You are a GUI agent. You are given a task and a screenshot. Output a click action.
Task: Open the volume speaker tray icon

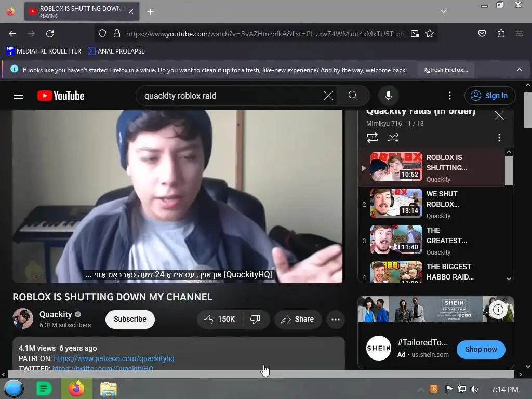click(474, 389)
